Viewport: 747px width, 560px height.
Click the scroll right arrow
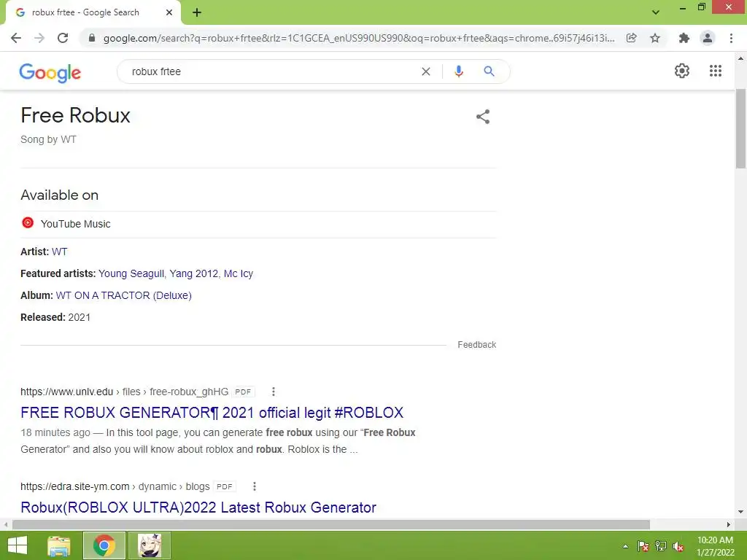729,524
